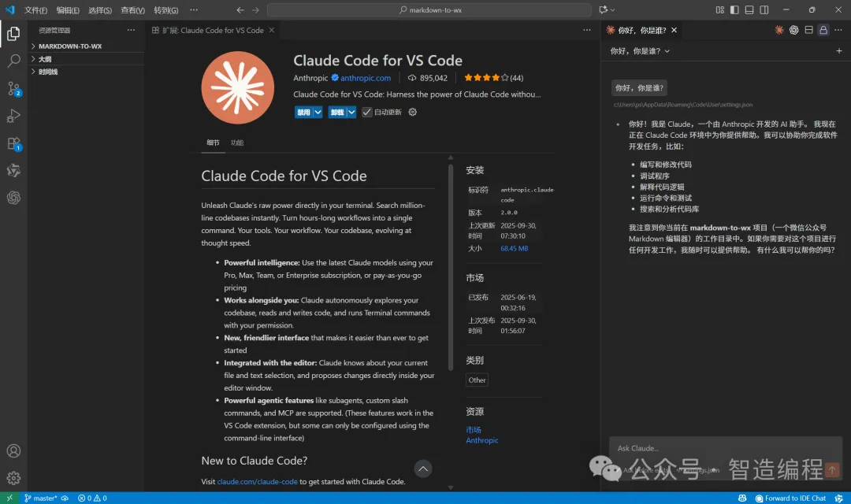
Task: Toggle secondary side bar visibility
Action: 764,9
